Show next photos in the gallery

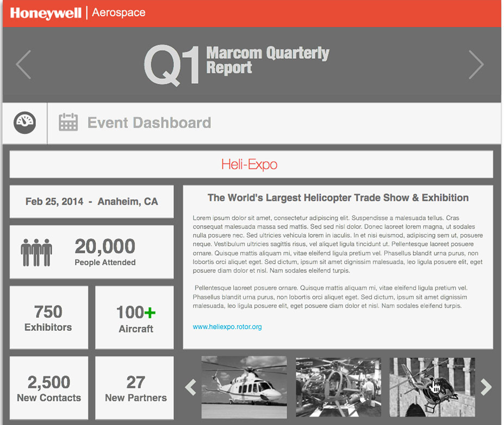coord(486,387)
